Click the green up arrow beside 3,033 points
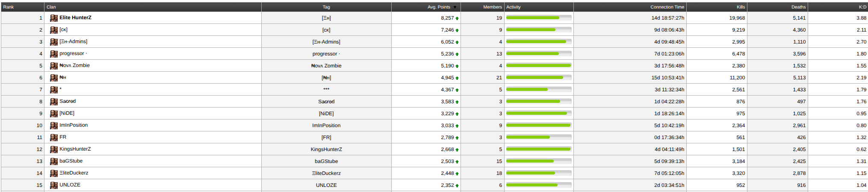This screenshot has height=192, width=868. click(457, 126)
